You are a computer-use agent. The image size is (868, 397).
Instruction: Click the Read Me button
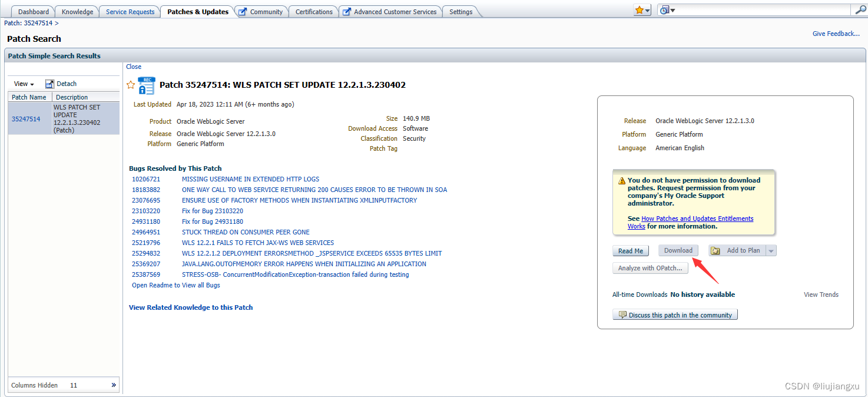click(x=631, y=251)
